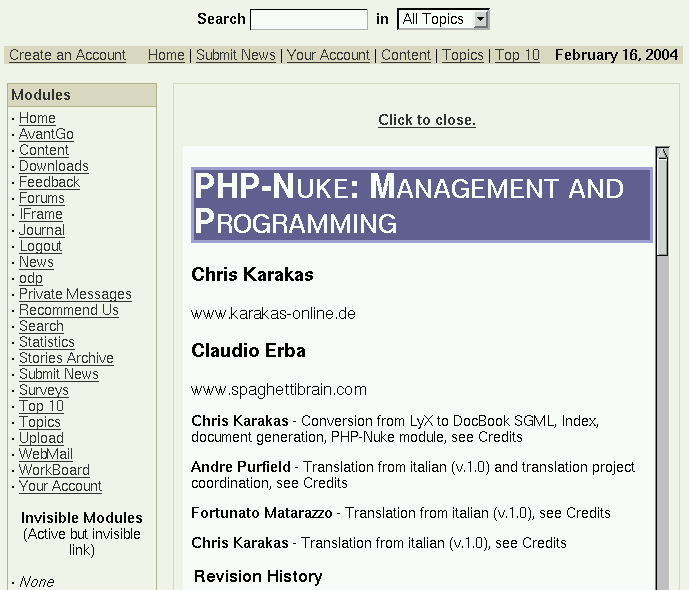The width and height of the screenshot is (690, 590).
Task: Select Forums in the Modules sidebar
Action: pyautogui.click(x=42, y=198)
